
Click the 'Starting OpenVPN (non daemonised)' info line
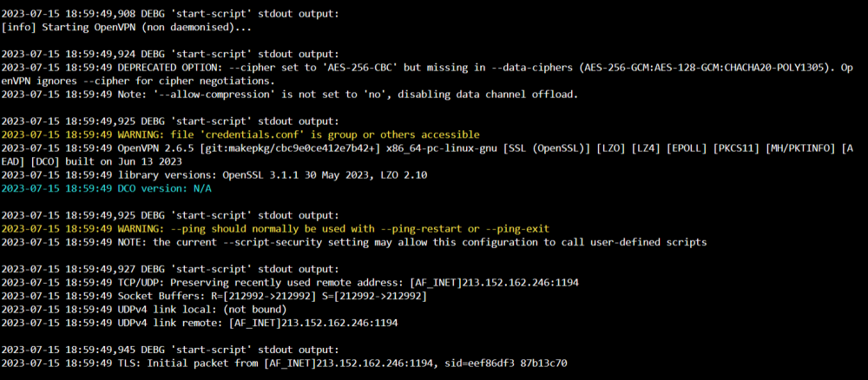click(x=127, y=27)
